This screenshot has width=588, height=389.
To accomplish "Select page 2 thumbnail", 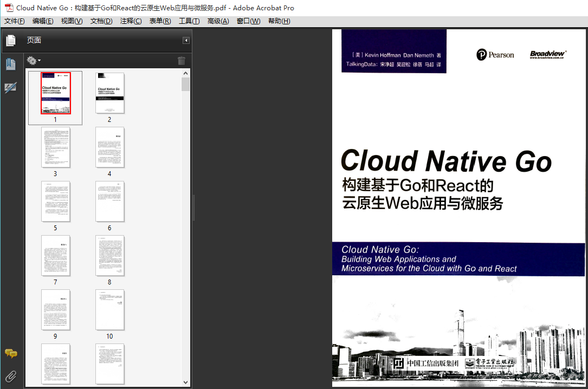I will coord(109,93).
